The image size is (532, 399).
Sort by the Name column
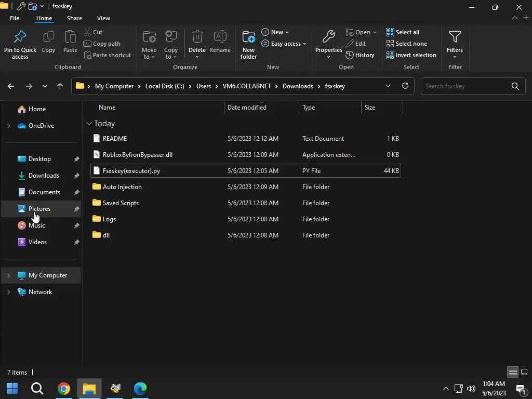(107, 108)
